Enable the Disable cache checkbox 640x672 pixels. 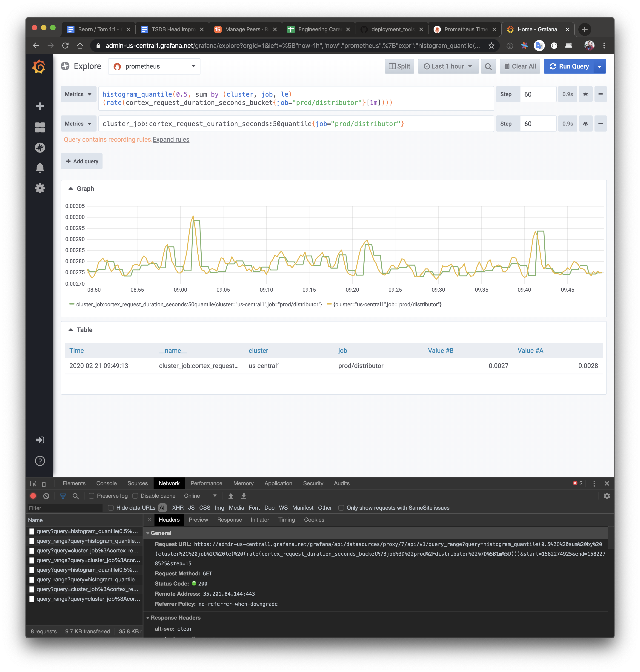pyautogui.click(x=135, y=496)
